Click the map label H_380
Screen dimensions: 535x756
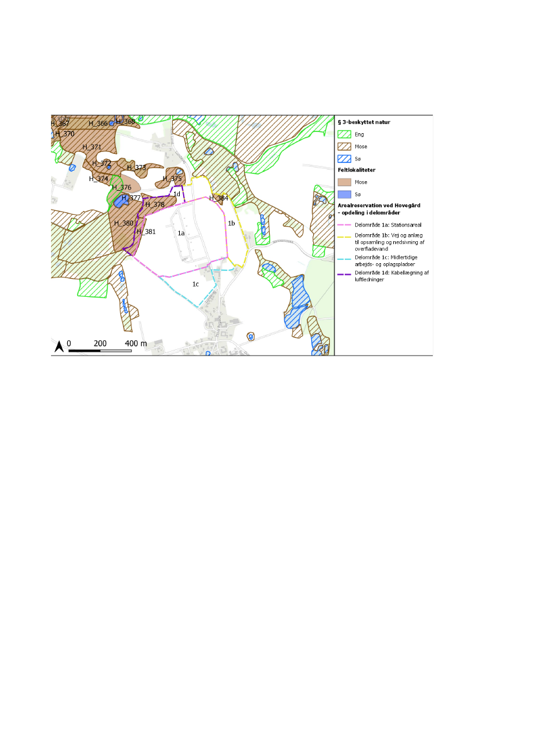(124, 223)
